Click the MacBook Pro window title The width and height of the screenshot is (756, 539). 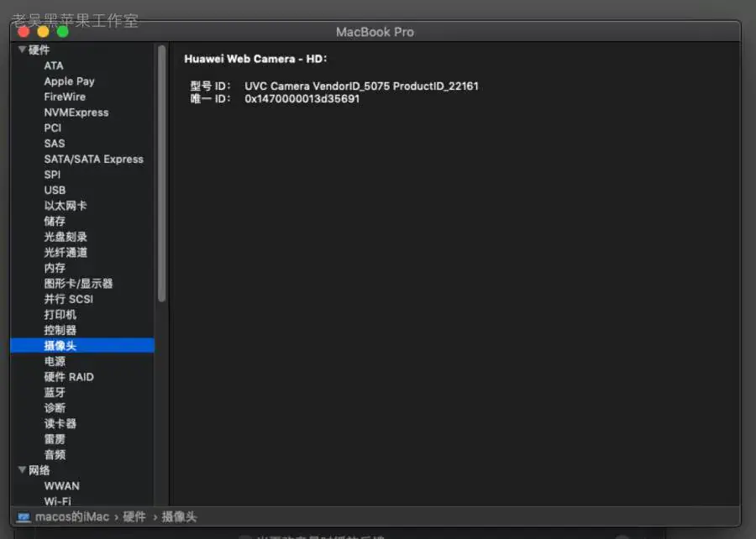click(x=375, y=32)
